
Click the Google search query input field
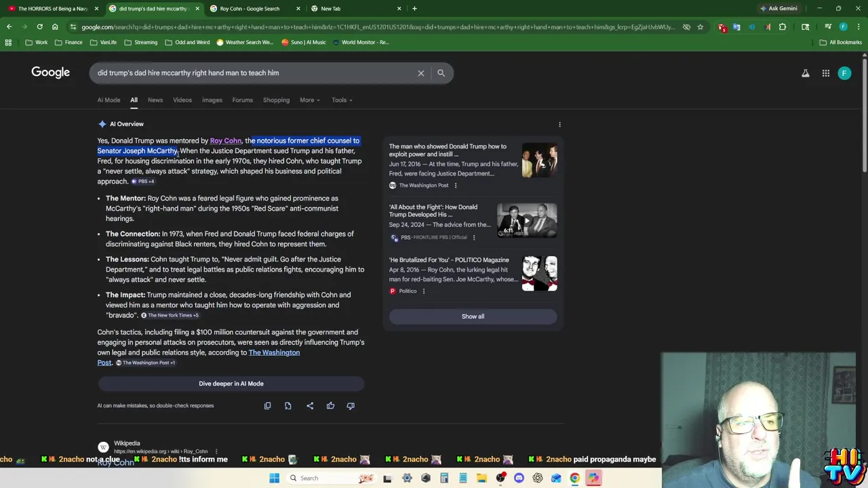point(254,73)
